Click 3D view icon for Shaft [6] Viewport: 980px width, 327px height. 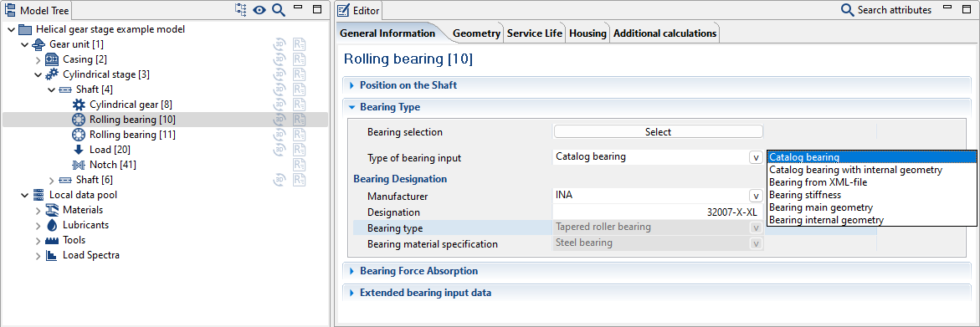click(x=280, y=180)
